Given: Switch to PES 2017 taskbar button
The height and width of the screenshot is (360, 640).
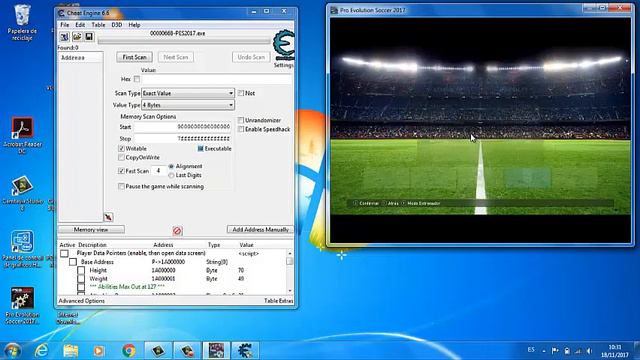Looking at the screenshot, I should point(216,350).
